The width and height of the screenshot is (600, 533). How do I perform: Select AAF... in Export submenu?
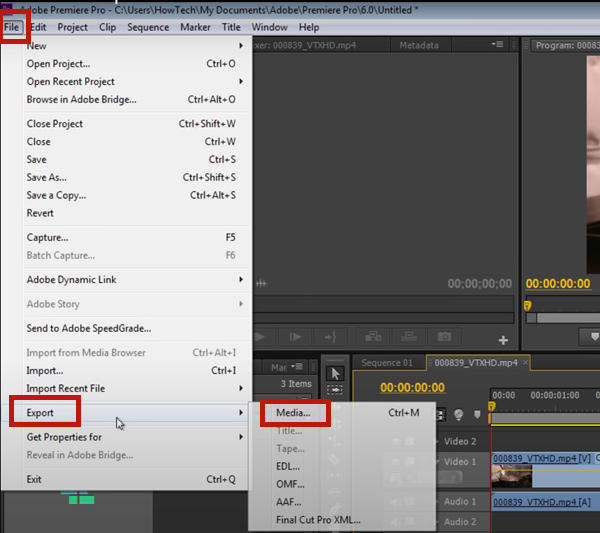tap(342, 502)
